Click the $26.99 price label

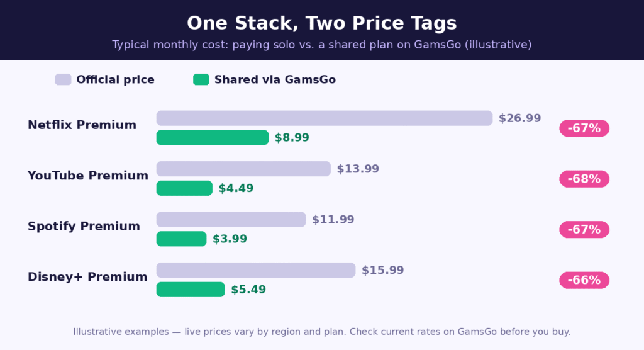[x=519, y=118]
